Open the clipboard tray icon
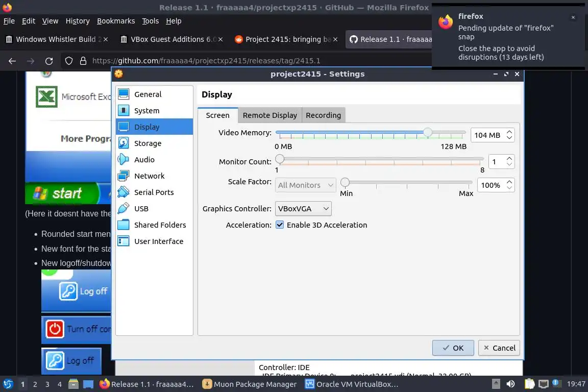Viewport: 588px width, 392px height. [529, 384]
